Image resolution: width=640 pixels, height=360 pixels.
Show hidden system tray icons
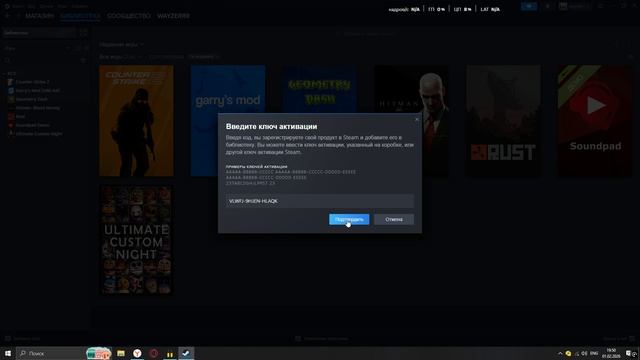click(x=560, y=353)
